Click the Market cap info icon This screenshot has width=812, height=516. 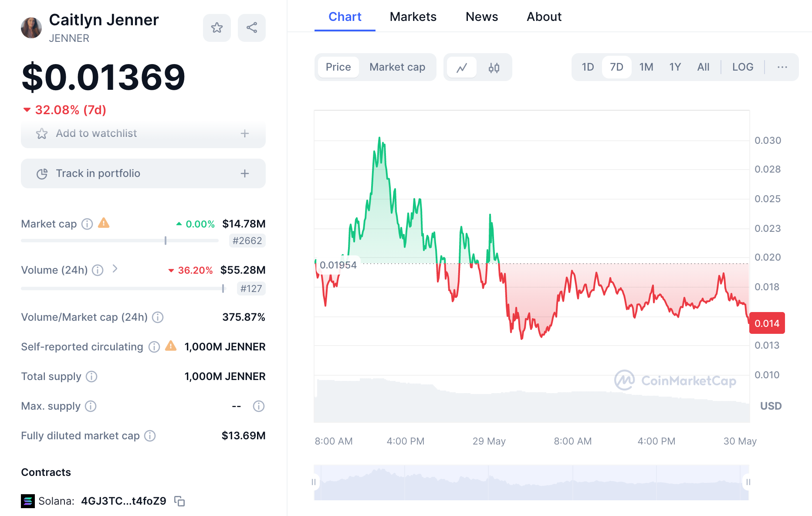[87, 224]
